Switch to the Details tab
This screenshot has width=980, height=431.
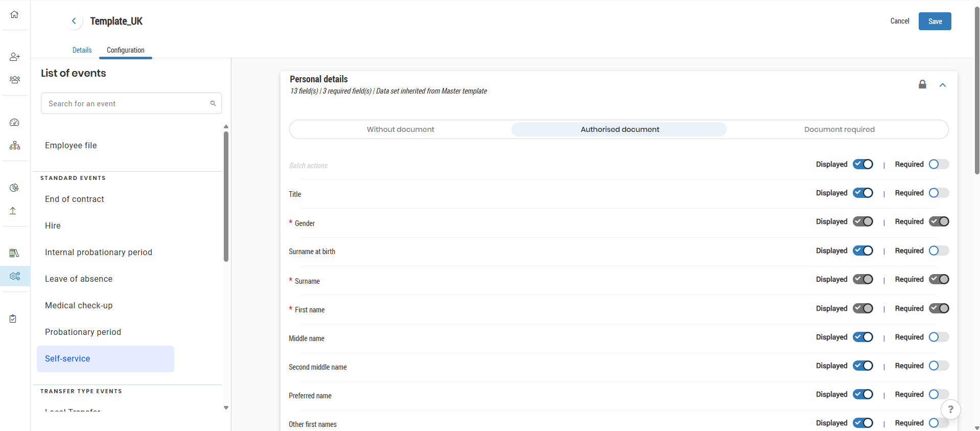pyautogui.click(x=82, y=50)
